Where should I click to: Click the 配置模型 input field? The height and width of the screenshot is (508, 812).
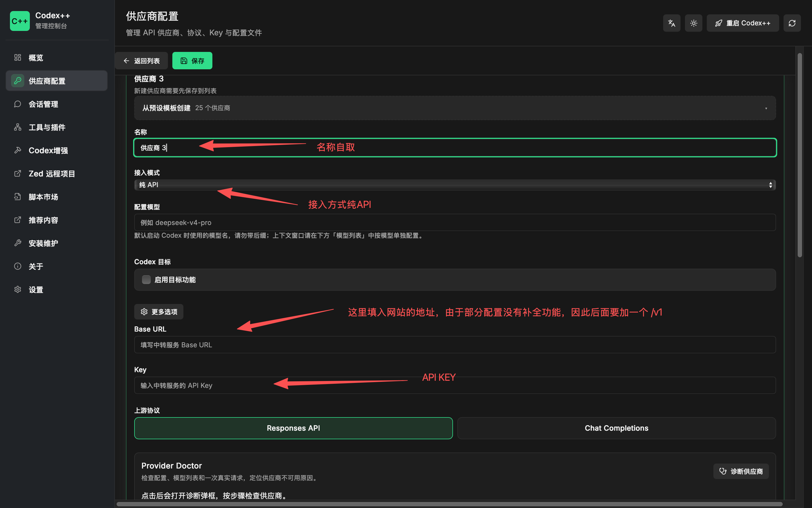click(455, 223)
